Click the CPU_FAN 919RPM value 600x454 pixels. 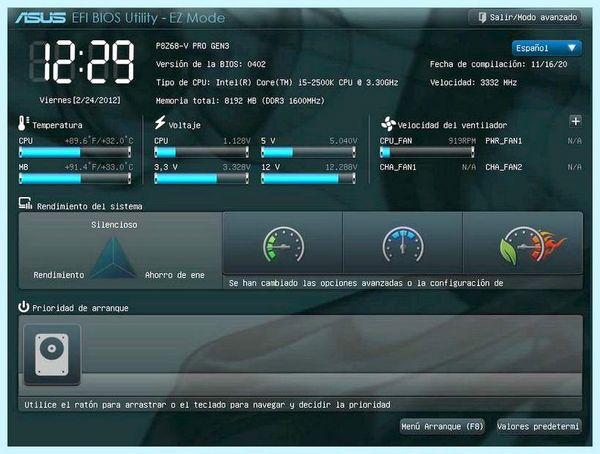[462, 141]
